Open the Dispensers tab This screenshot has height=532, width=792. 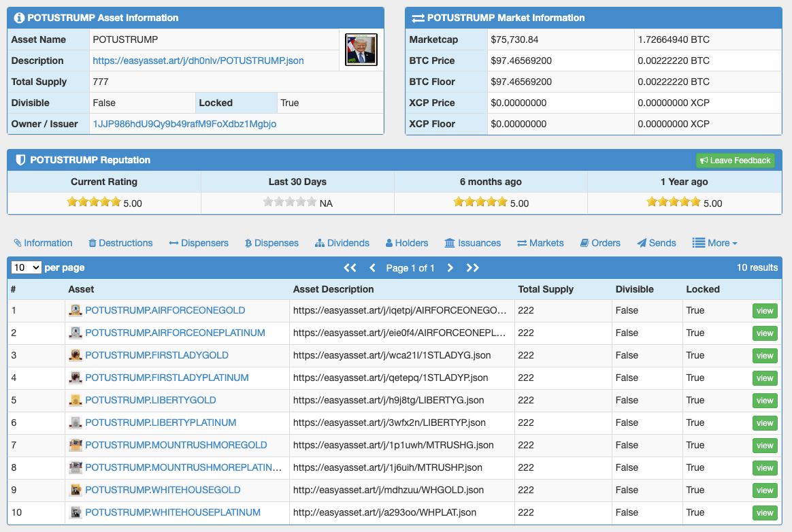(x=199, y=243)
